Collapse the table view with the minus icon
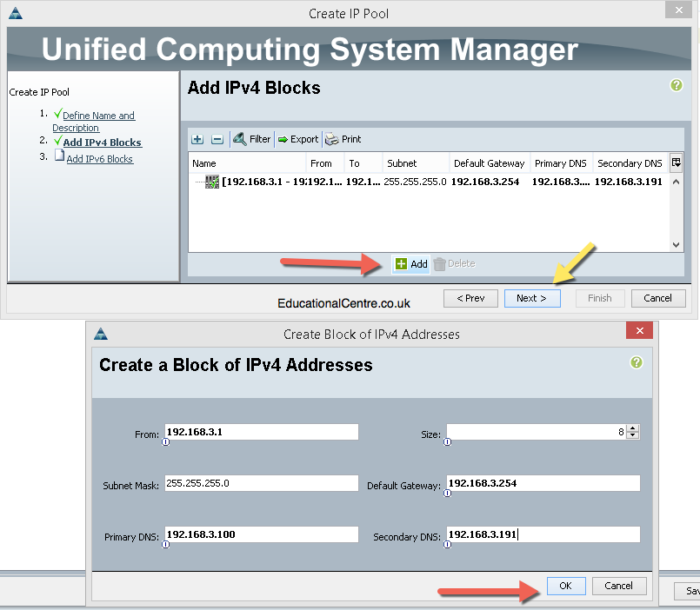 coord(217,139)
